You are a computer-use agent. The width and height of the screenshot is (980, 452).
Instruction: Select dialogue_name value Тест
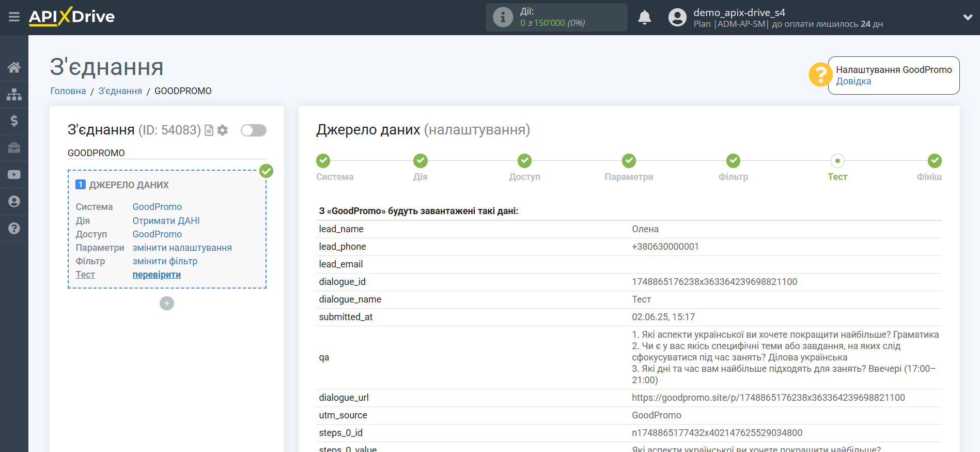pyautogui.click(x=642, y=299)
